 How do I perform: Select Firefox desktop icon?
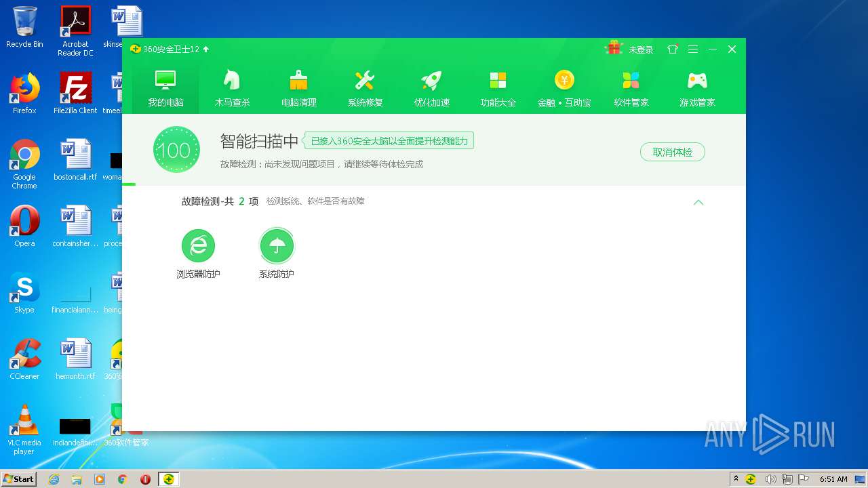coord(24,94)
